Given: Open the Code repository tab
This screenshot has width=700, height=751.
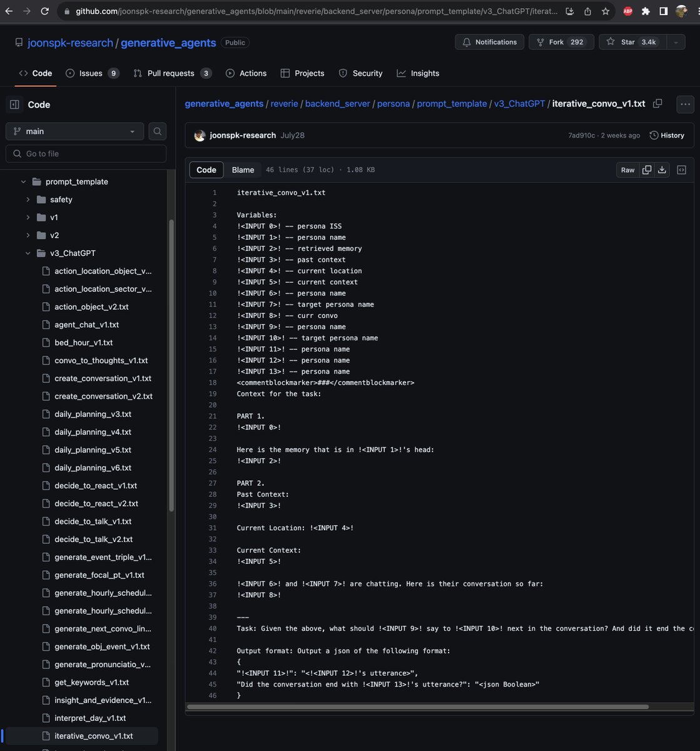Looking at the screenshot, I should pos(36,73).
